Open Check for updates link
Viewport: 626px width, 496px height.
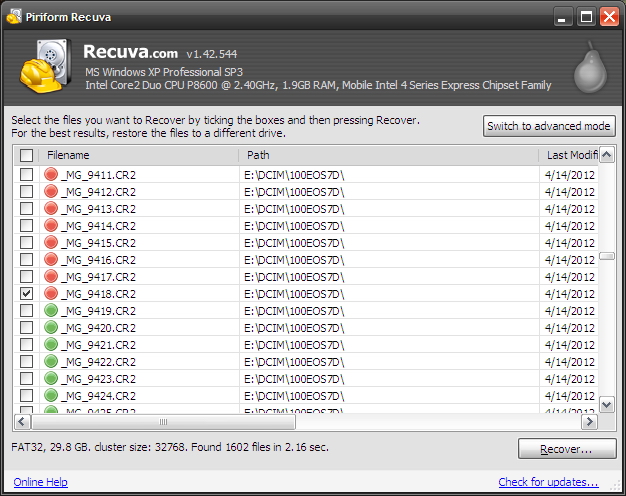pyautogui.click(x=548, y=482)
